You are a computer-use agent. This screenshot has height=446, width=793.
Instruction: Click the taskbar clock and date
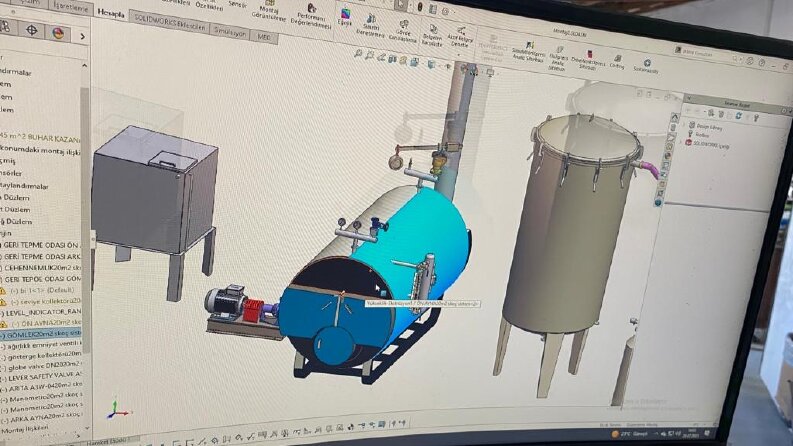point(691,433)
